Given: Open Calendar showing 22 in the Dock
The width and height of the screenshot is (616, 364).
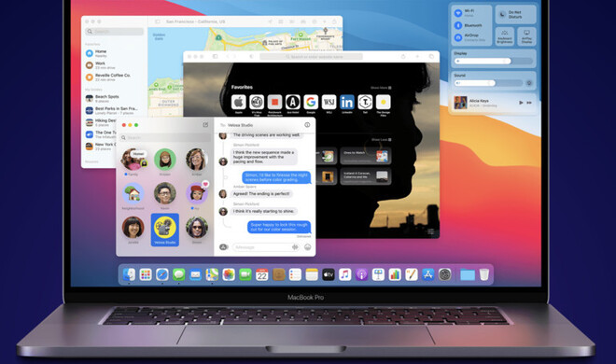Looking at the screenshot, I should tap(262, 274).
